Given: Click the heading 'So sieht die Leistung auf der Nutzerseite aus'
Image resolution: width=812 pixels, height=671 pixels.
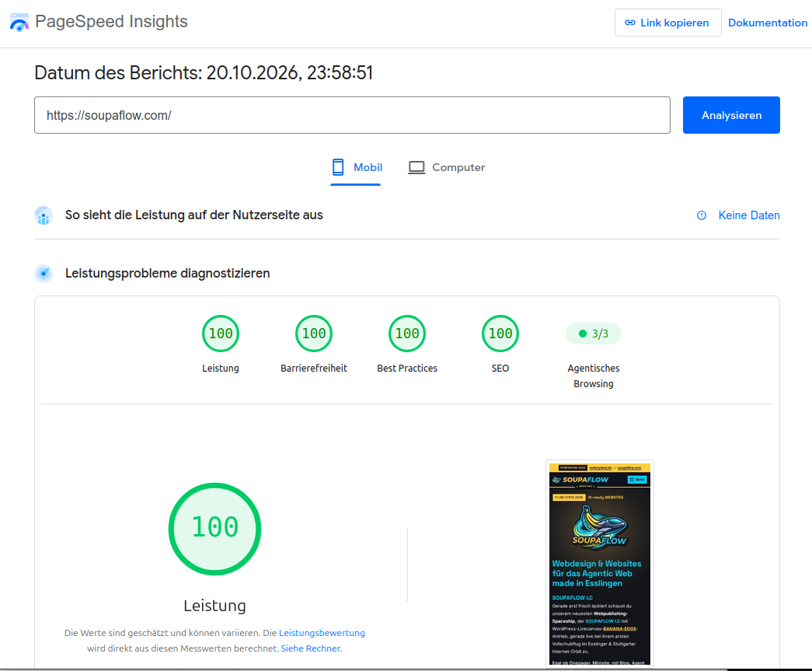Looking at the screenshot, I should tap(193, 215).
